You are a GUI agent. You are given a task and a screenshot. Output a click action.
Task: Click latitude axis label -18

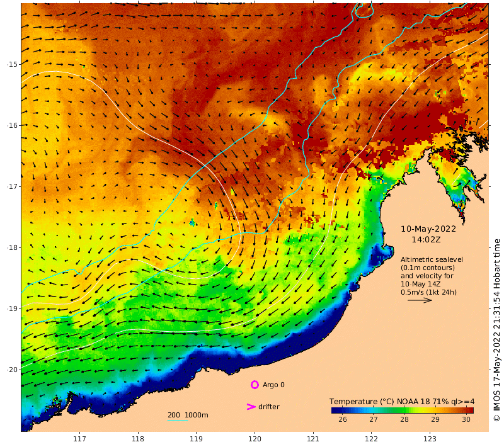[x=12, y=247]
